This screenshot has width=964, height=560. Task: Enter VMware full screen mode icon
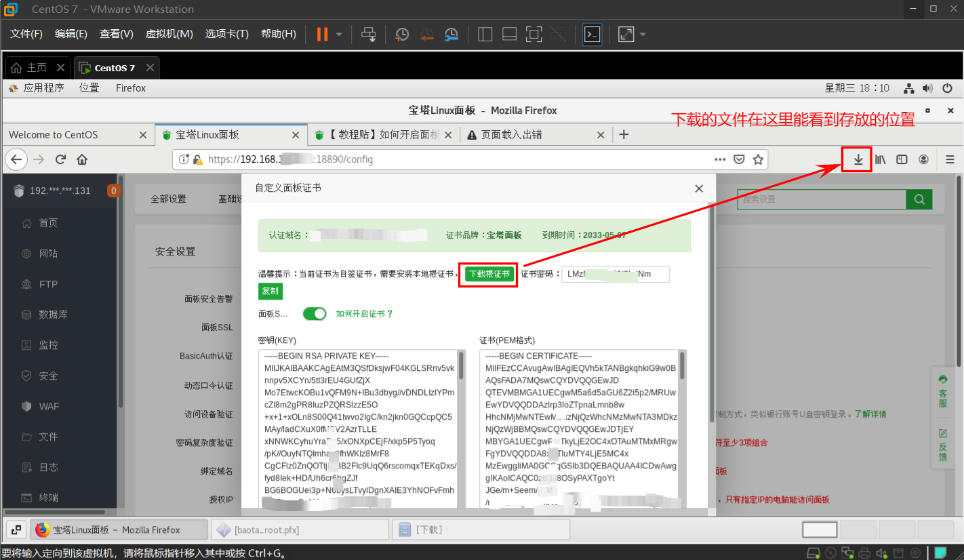[534, 34]
